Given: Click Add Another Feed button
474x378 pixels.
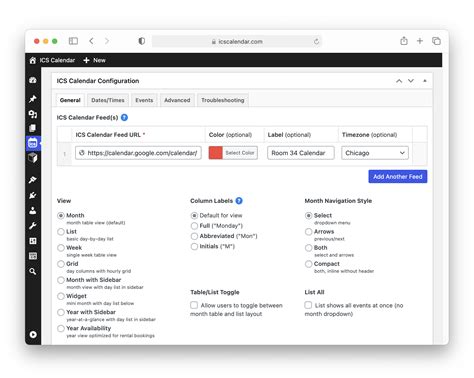Looking at the screenshot, I should pos(398,177).
